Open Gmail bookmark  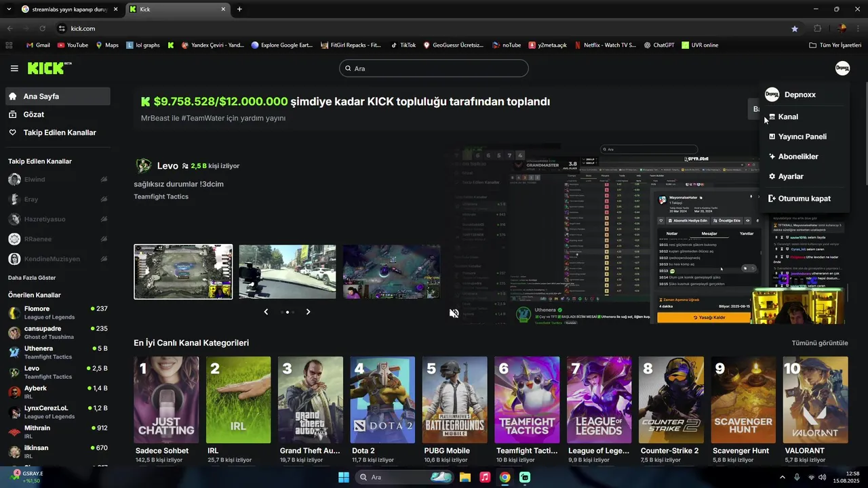(38, 45)
